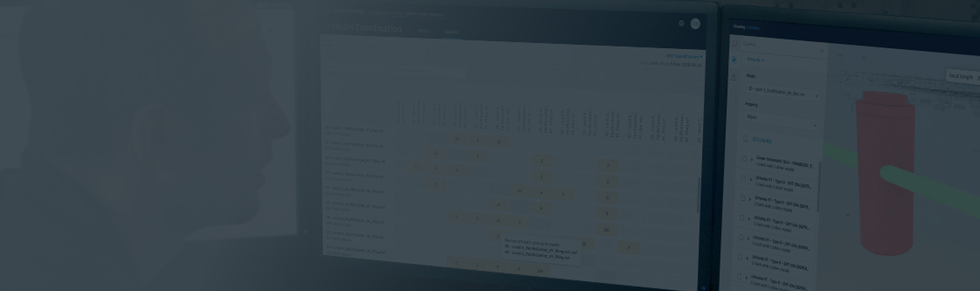Click the clashes sidebar icon beside Group by
Viewport: 980px width, 291px height.
tap(734, 60)
